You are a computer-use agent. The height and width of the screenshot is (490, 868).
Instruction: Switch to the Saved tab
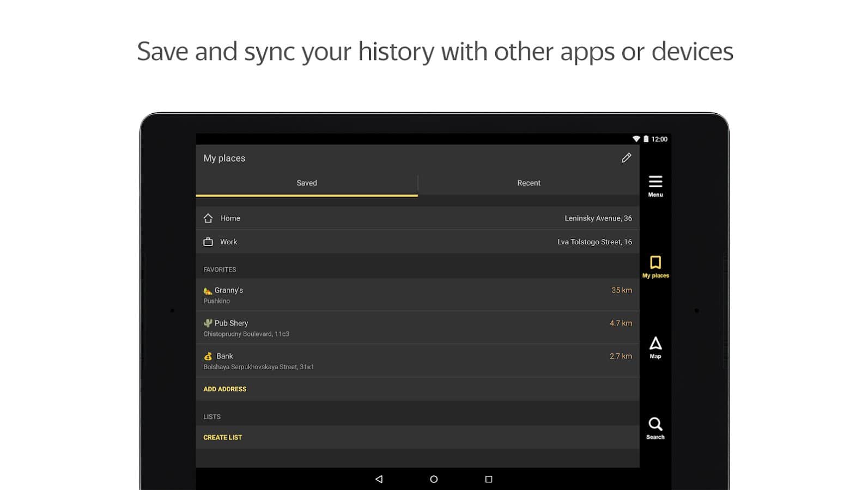(x=307, y=183)
